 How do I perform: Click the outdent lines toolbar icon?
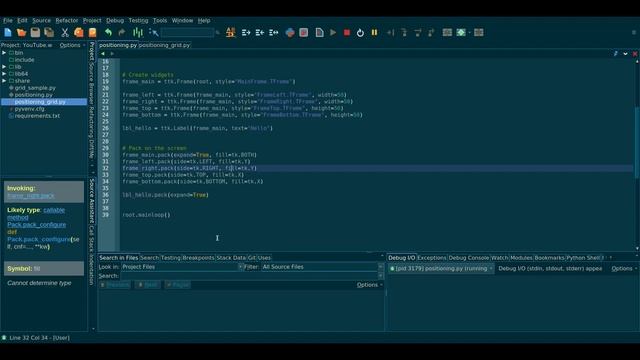[260, 32]
